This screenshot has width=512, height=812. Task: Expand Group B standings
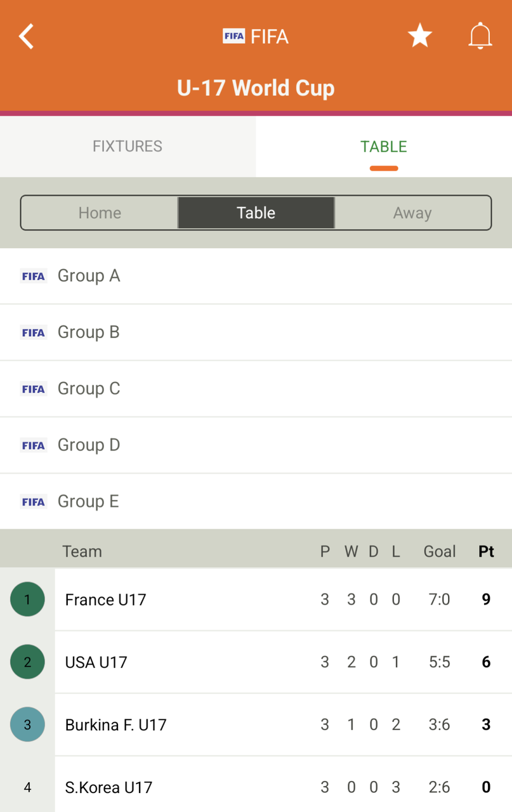89,332
